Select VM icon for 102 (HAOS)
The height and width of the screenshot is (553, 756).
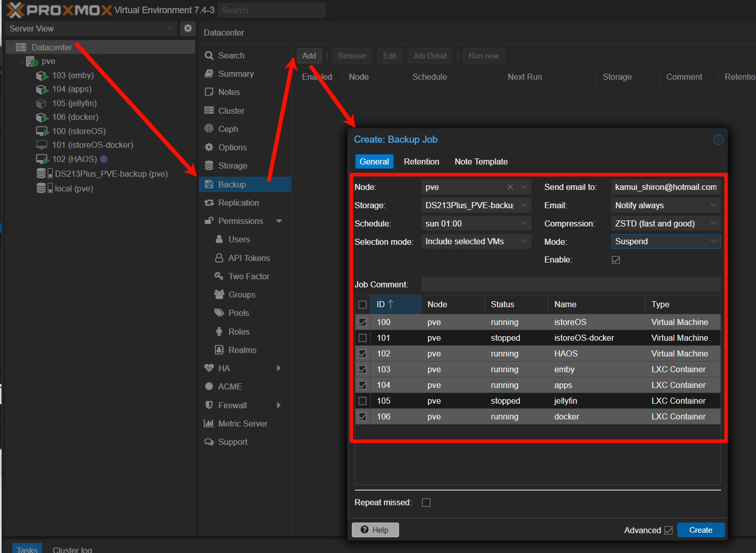point(42,159)
